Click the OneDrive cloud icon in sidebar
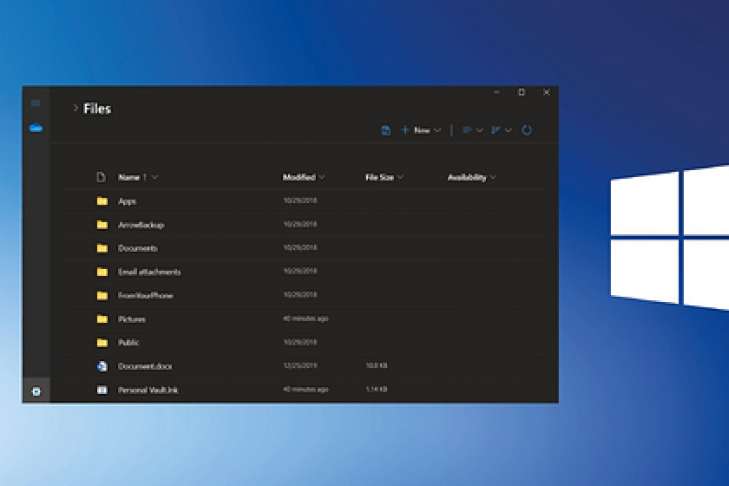729x486 pixels. tap(36, 128)
